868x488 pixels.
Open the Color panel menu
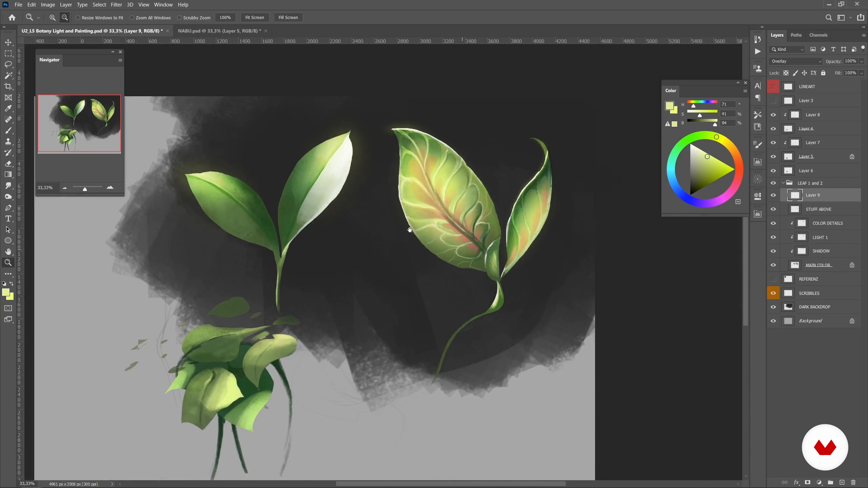click(745, 91)
